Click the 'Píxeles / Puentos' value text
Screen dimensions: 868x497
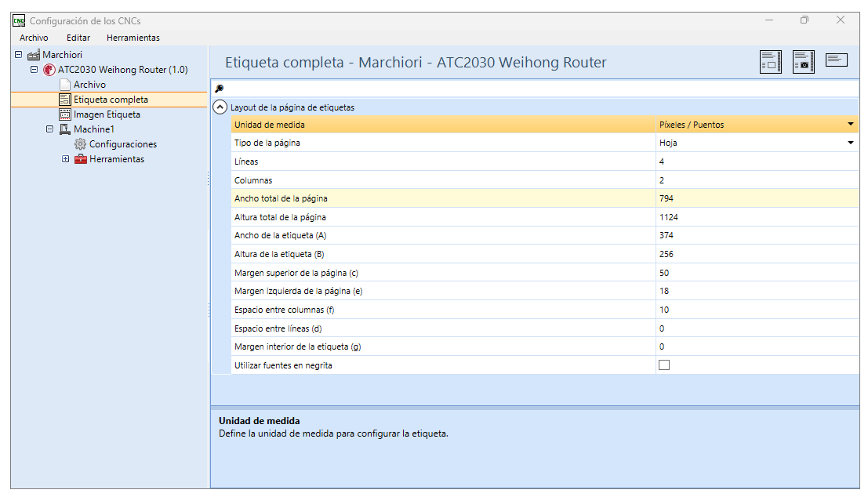[692, 125]
